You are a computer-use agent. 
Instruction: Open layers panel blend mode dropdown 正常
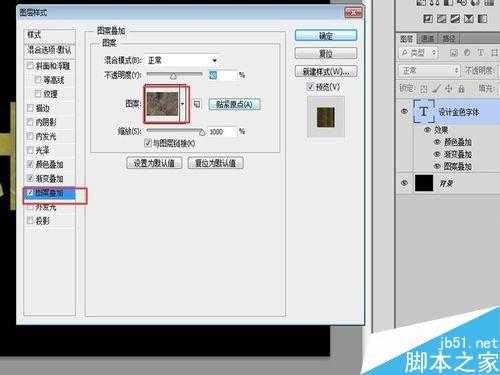429,71
